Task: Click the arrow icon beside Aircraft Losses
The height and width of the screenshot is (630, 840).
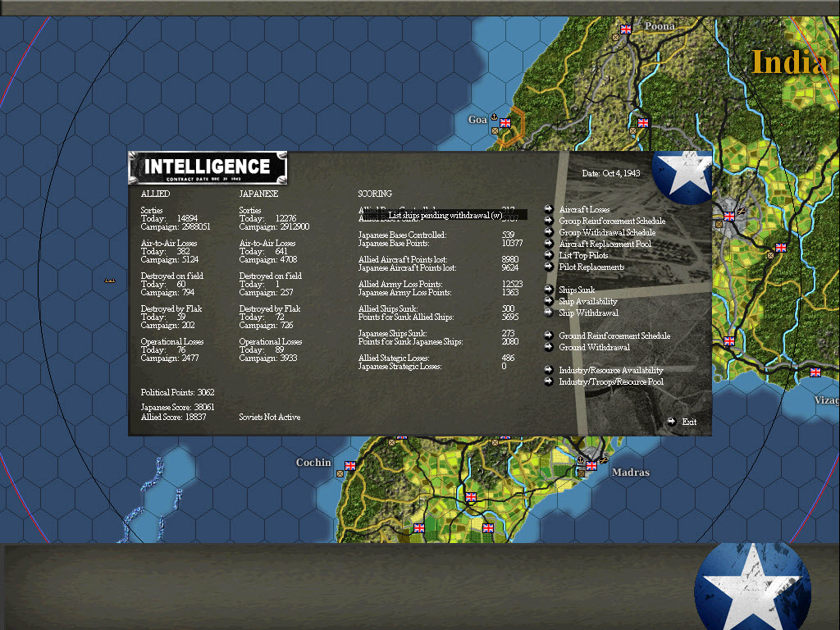Action: pyautogui.click(x=549, y=209)
